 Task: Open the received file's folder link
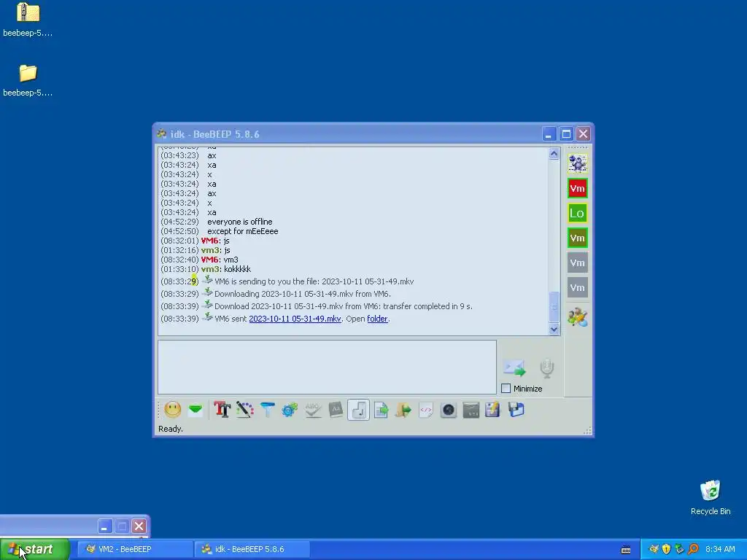click(x=377, y=319)
